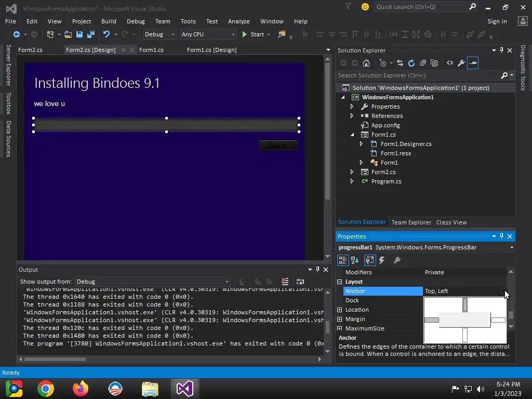This screenshot has width=532, height=399.
Task: Open Properties via wrench icon in Solution Explorer
Action: [x=461, y=63]
